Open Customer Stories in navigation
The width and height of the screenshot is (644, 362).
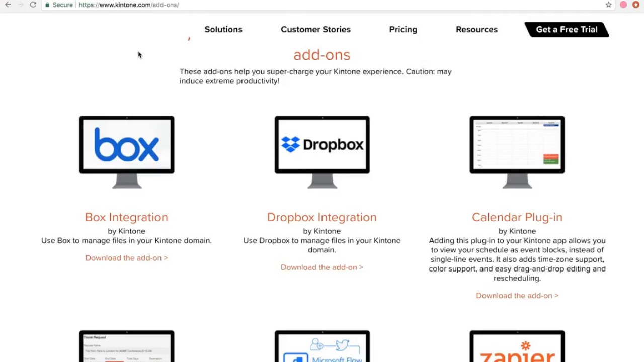pyautogui.click(x=315, y=29)
